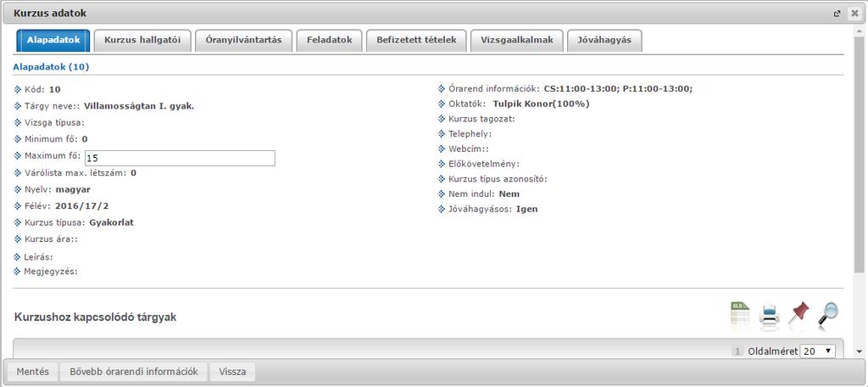Click the red pushpin icon
868x387 pixels.
point(798,314)
